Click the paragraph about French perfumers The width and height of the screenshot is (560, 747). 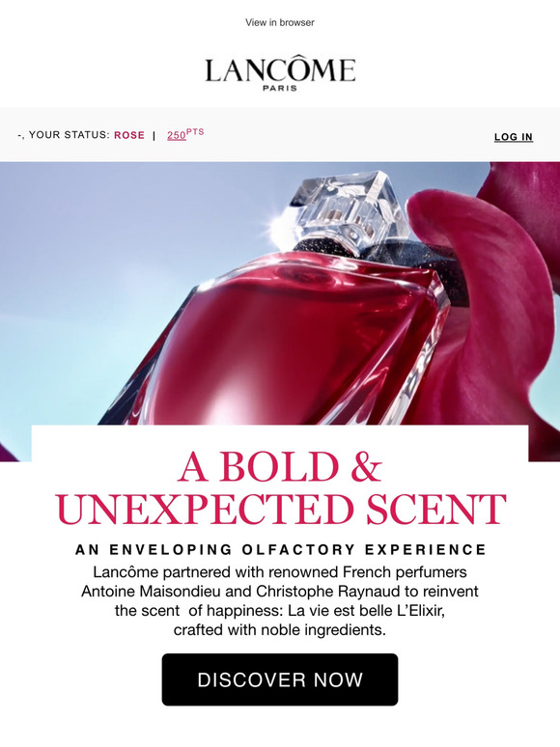point(280,600)
